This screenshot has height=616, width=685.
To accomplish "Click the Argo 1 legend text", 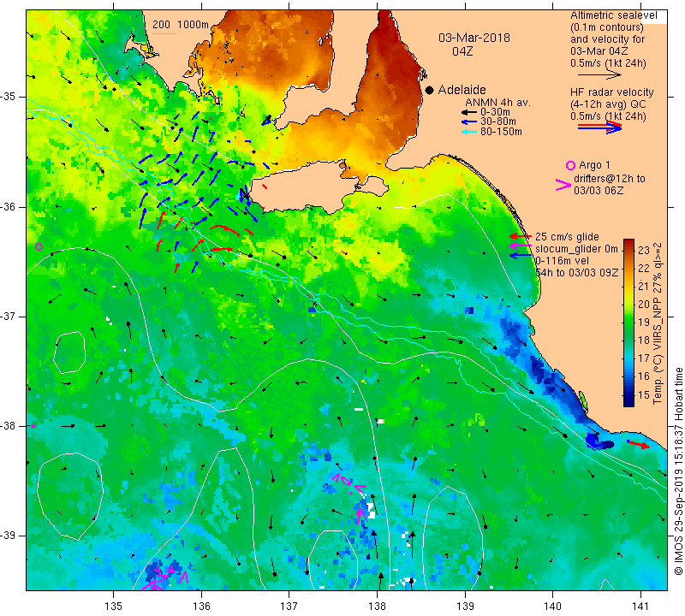I will [x=594, y=165].
